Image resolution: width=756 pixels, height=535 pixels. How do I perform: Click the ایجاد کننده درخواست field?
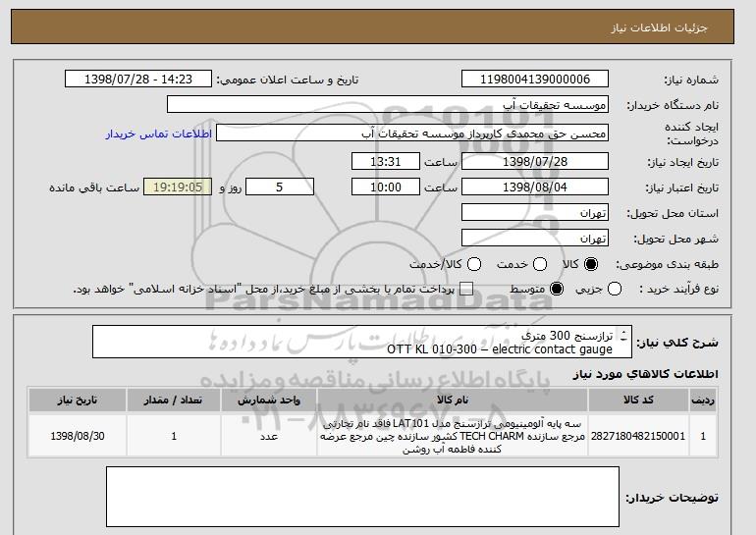point(412,134)
